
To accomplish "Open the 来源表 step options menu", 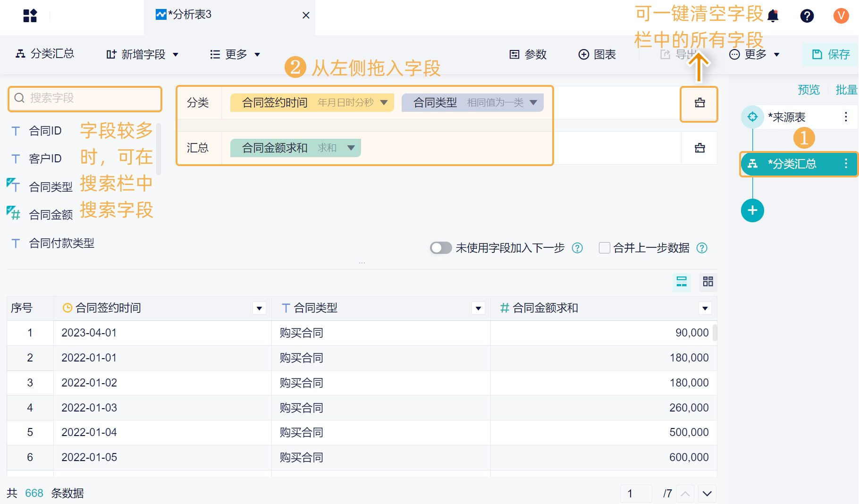I will click(846, 117).
